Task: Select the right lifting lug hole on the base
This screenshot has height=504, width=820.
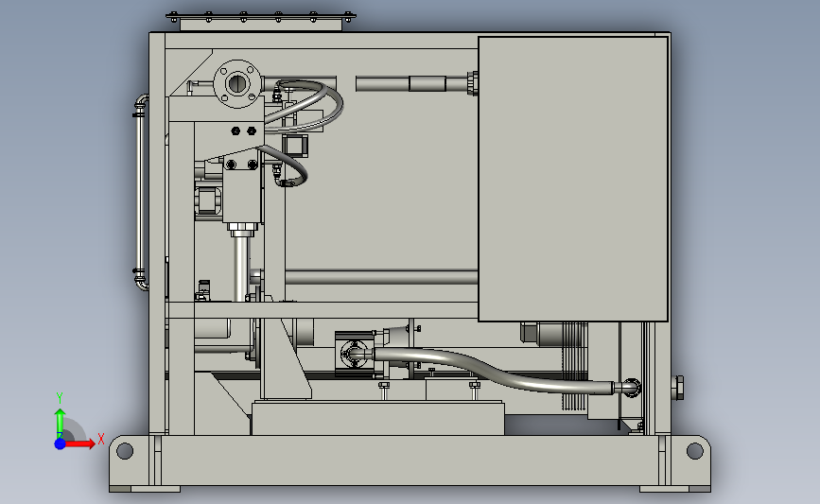Action: (x=694, y=451)
